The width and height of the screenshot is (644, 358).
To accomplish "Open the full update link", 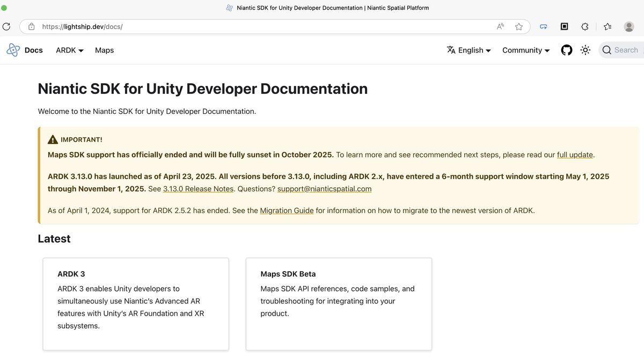I will (575, 155).
